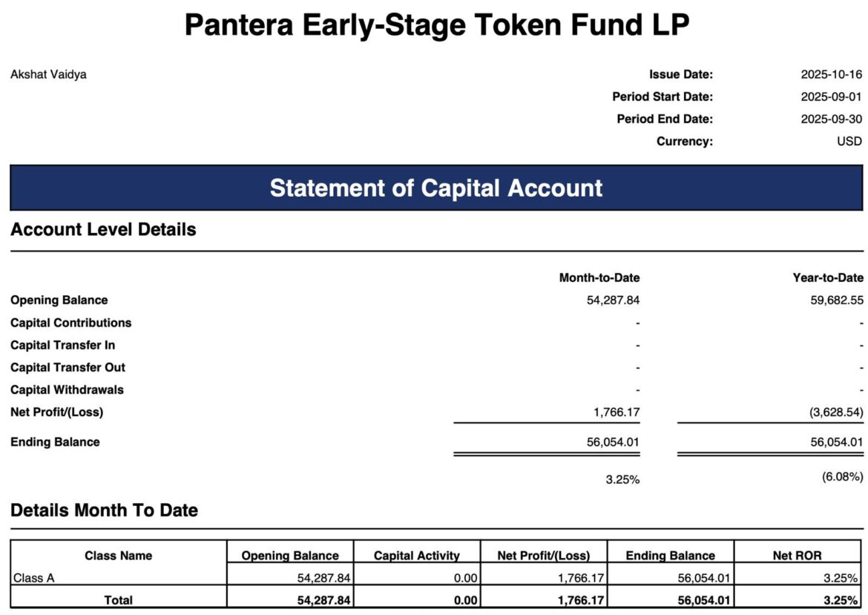Select the Total row Ending Balance cell
Viewport: 868px width, 615px height.
pos(671,600)
